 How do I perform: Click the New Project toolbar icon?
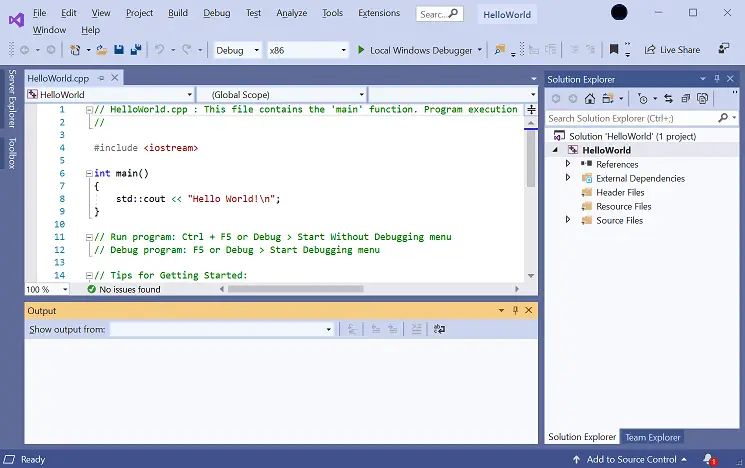point(75,50)
